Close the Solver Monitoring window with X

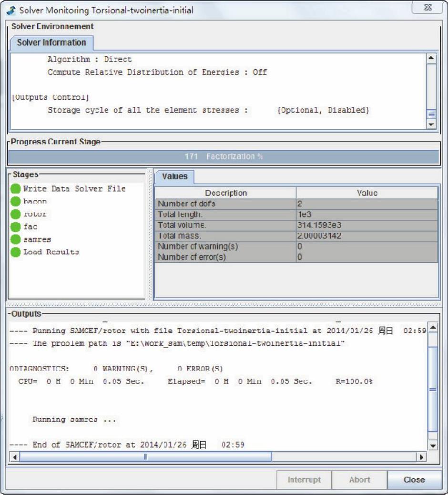point(427,8)
